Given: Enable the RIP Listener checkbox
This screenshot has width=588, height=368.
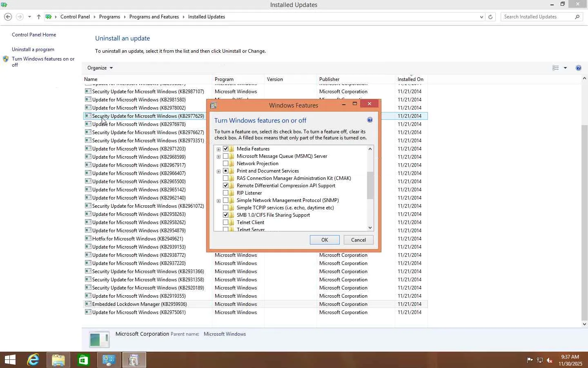Looking at the screenshot, I should (225, 193).
